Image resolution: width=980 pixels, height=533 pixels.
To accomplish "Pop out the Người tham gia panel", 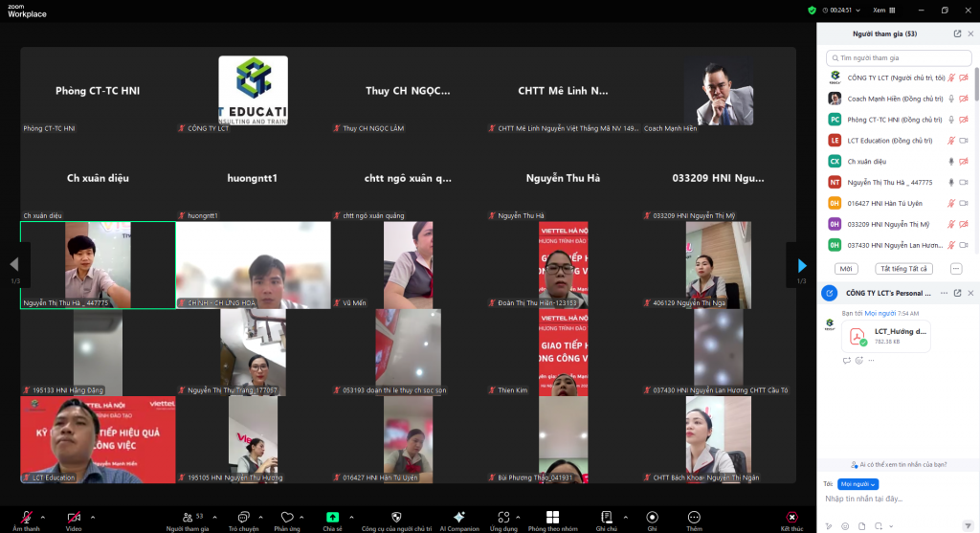I will click(957, 33).
